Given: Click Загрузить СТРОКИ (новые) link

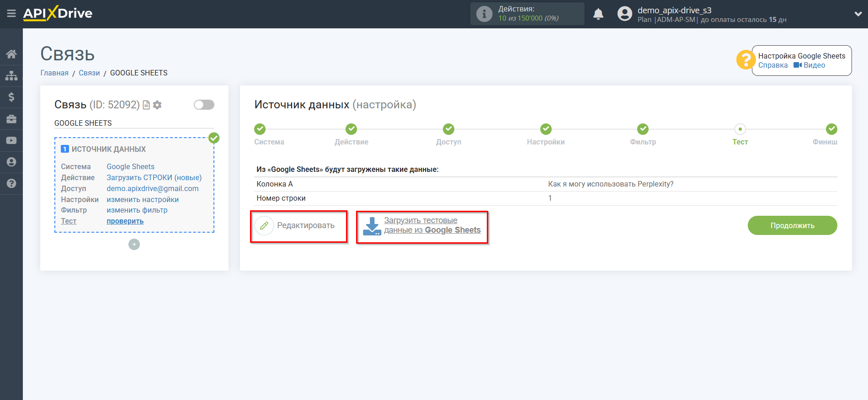Looking at the screenshot, I should click(154, 178).
